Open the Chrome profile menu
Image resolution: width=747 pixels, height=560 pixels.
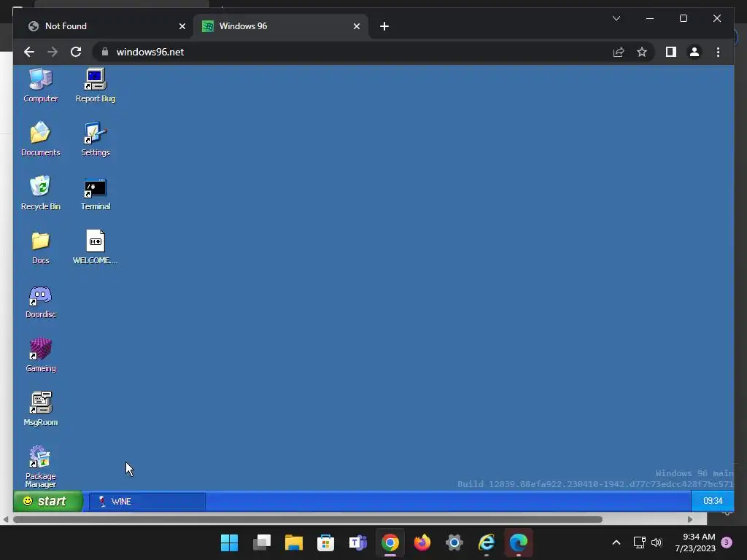coord(694,52)
